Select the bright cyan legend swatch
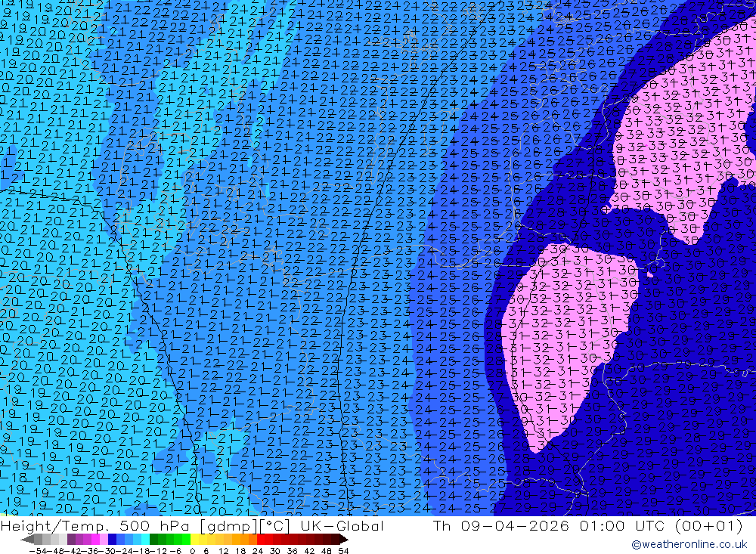 [145, 540]
